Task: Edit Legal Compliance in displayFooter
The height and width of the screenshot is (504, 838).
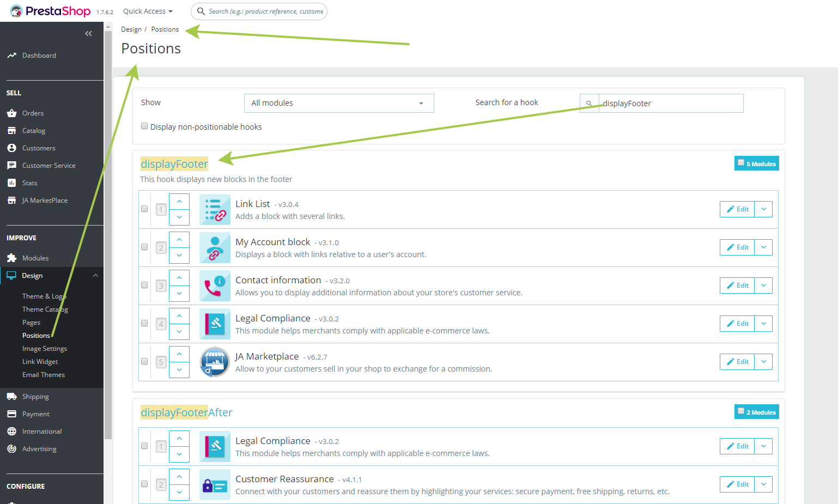Action: click(x=737, y=324)
